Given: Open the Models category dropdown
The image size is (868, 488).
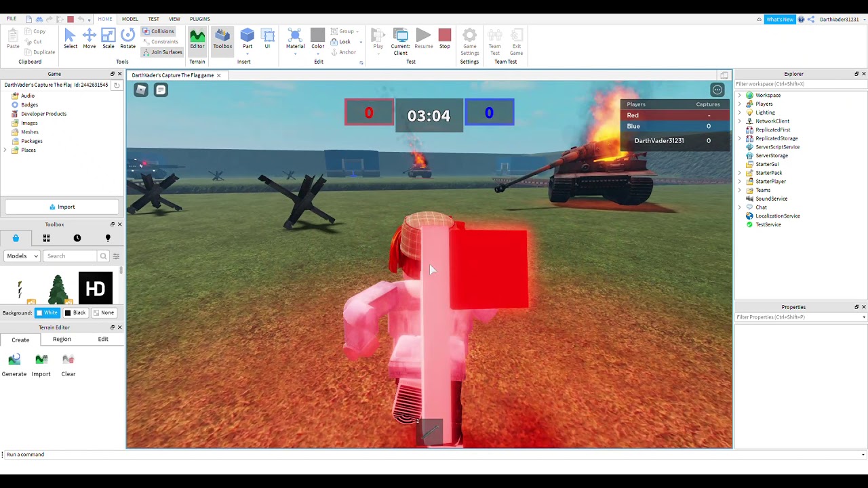Looking at the screenshot, I should point(22,256).
